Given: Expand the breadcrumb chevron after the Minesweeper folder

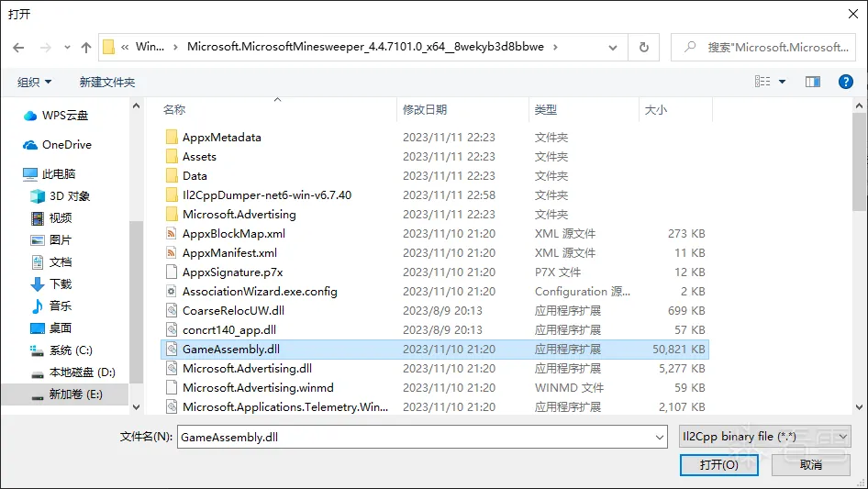Looking at the screenshot, I should [555, 47].
